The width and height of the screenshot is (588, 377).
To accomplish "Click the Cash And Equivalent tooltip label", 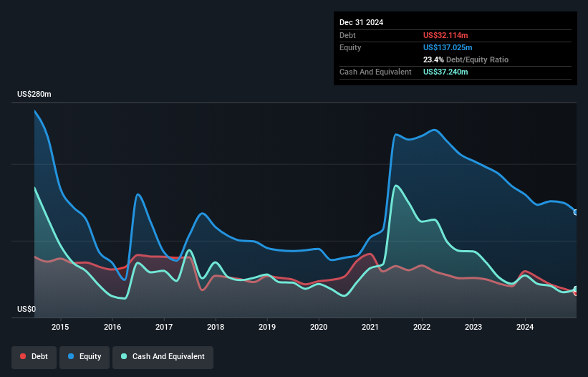I will 375,72.
